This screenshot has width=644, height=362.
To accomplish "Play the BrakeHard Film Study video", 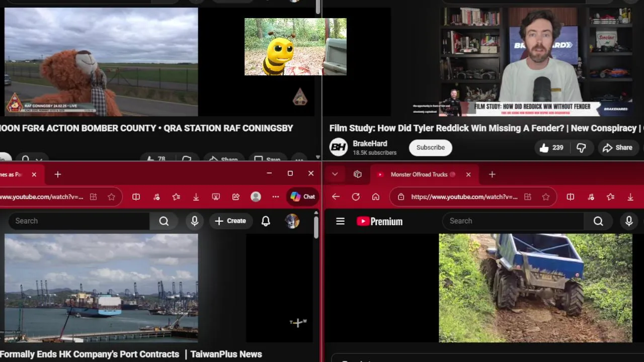I will [x=535, y=62].
